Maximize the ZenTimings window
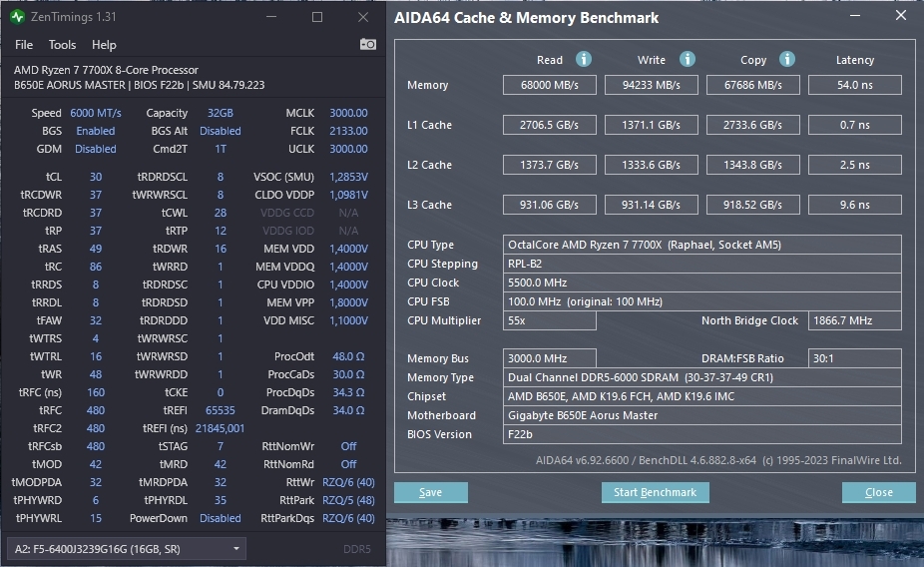924x567 pixels. (x=317, y=17)
